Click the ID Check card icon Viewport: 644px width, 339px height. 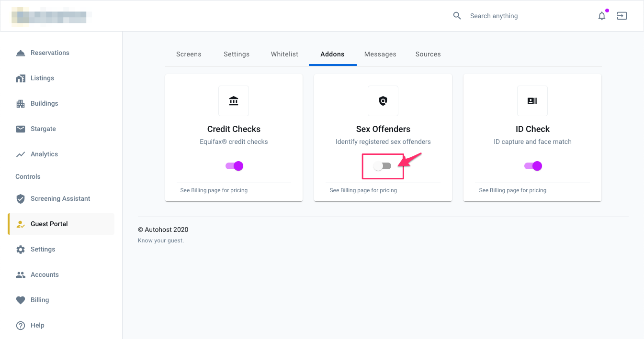532,101
